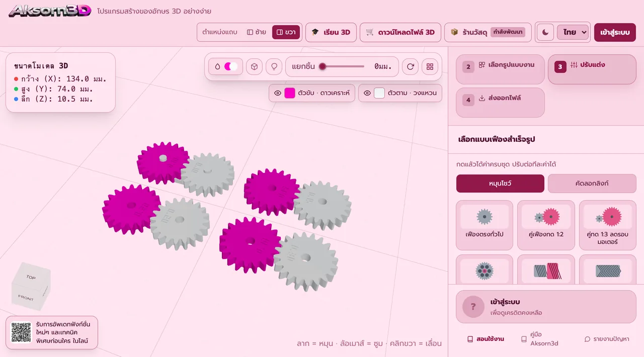Viewport: 644px width, 357px height.
Task: Click the lightbulb lighting icon
Action: coord(274,66)
